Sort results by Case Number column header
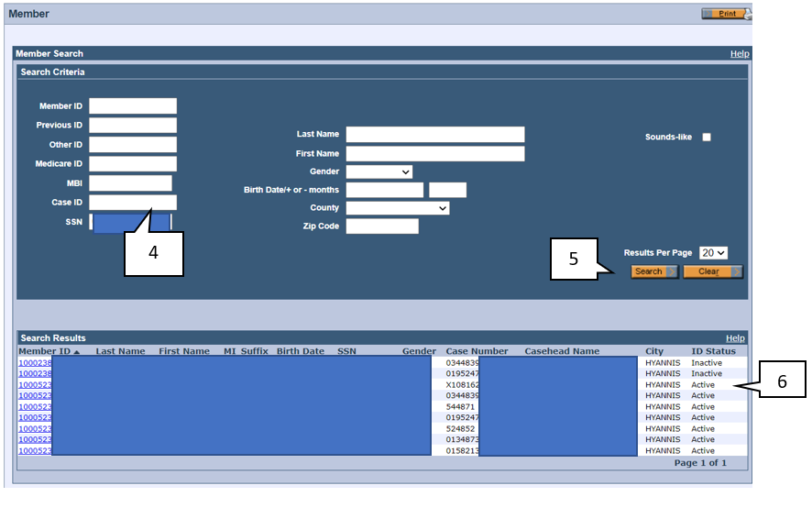812x519 pixels. pos(477,351)
